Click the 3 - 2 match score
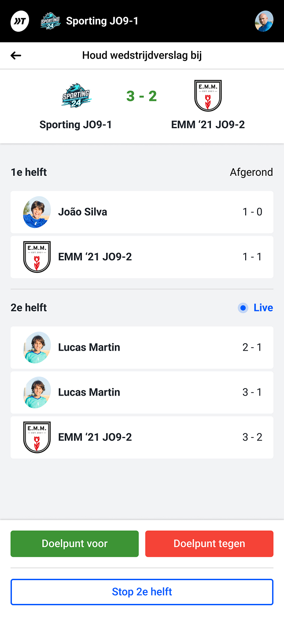 tap(142, 96)
